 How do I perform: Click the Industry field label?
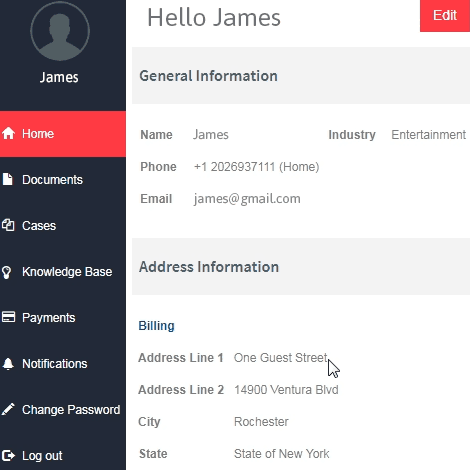352,135
